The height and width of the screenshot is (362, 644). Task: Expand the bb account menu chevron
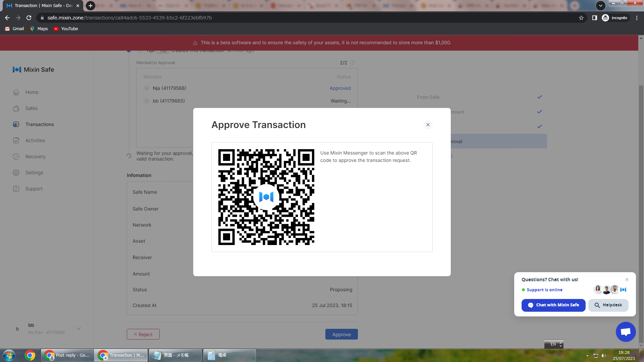click(x=79, y=328)
